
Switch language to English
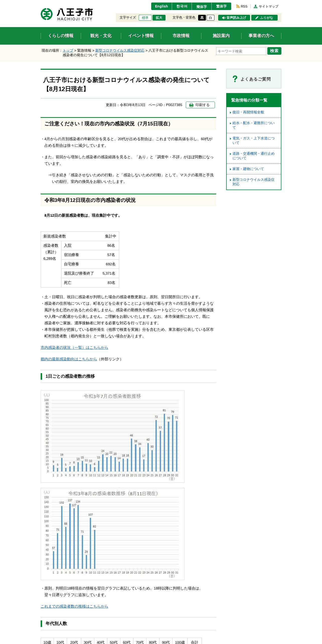(161, 6)
